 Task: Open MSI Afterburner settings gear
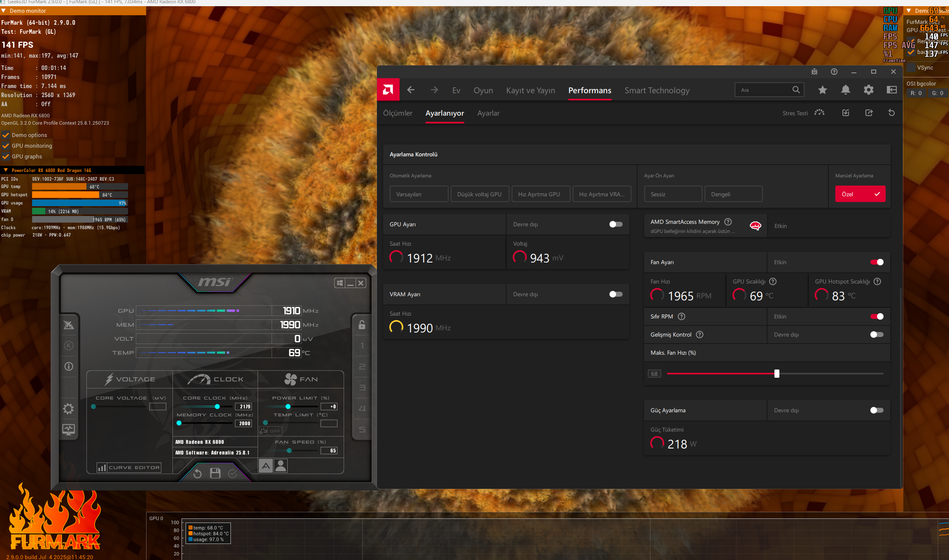(69, 409)
